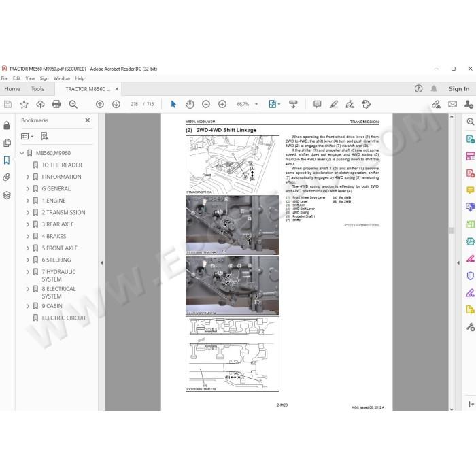Click the rotate and stamp tool icon
This screenshot has width=476, height=476.
(367, 105)
